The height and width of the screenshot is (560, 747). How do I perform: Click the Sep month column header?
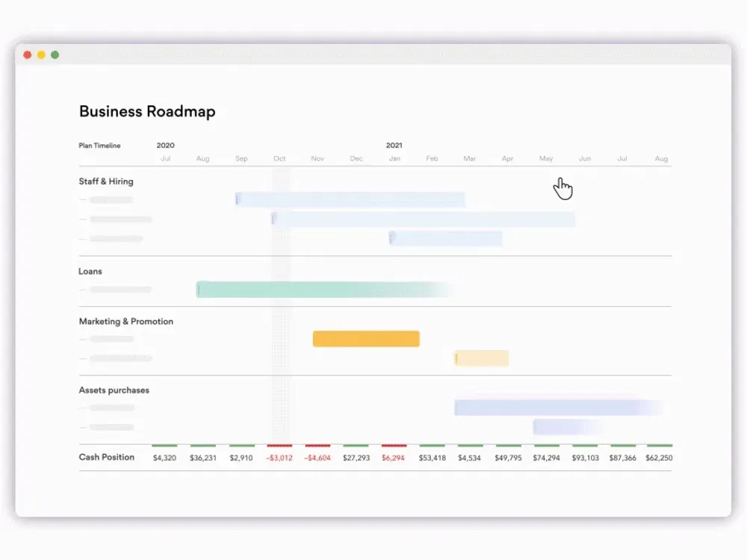coord(241,158)
